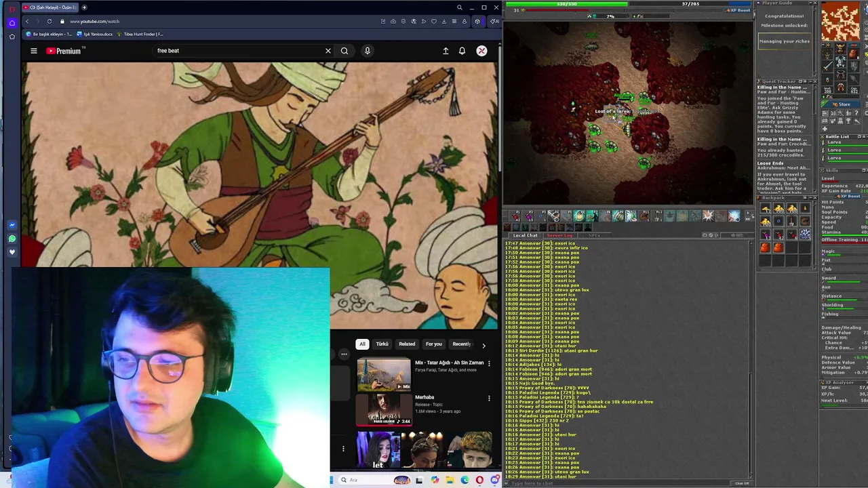
Task: Select the 'Türkü' filter chip
Action: tap(382, 344)
